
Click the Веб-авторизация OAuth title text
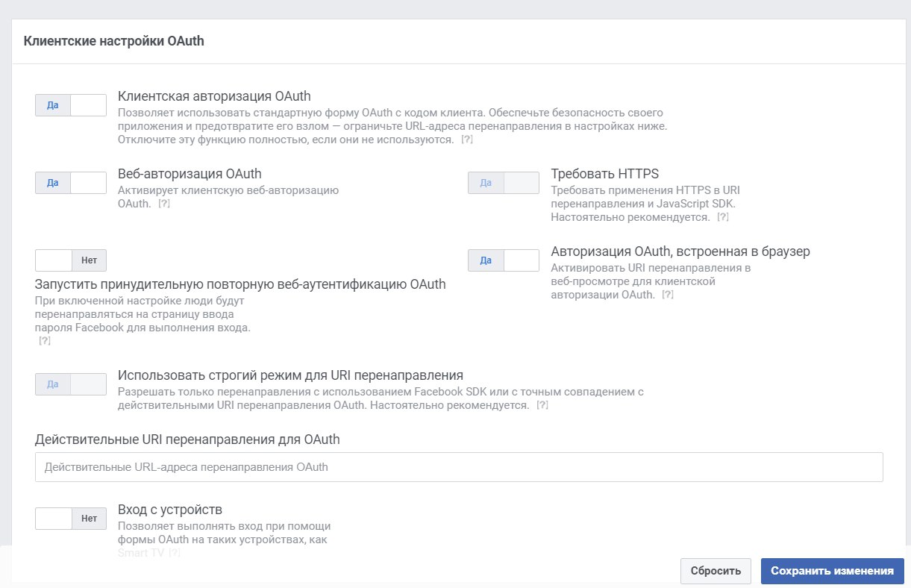(190, 174)
